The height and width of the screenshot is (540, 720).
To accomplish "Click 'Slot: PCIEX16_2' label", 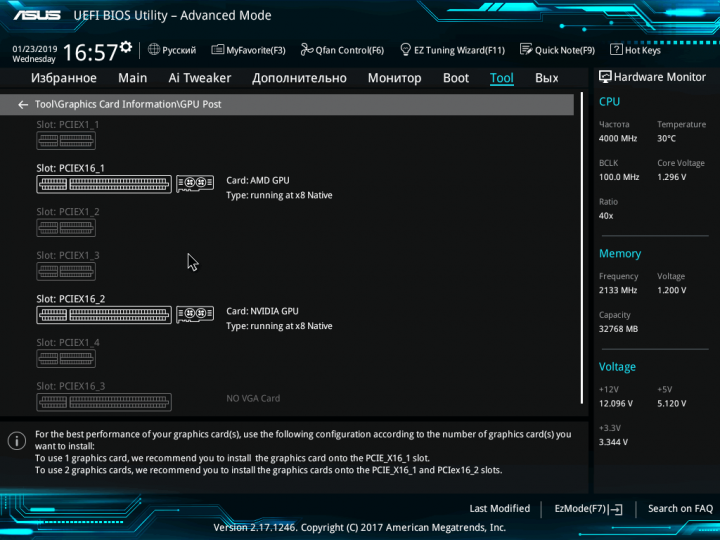I will tap(71, 299).
